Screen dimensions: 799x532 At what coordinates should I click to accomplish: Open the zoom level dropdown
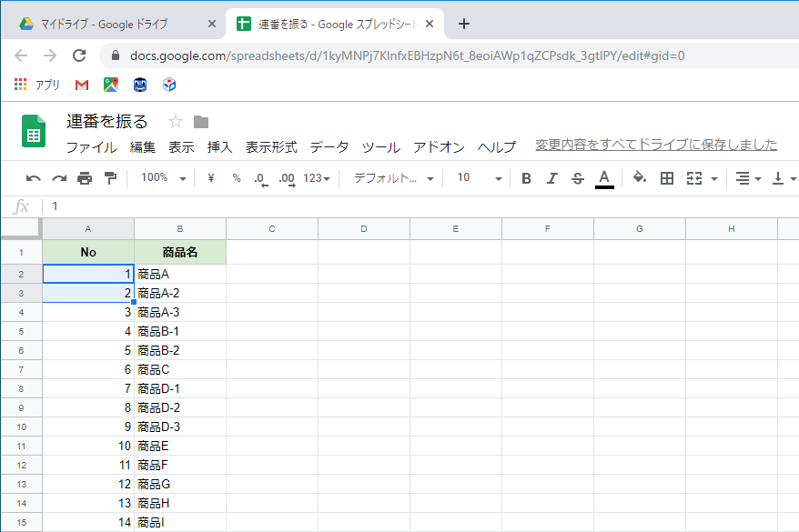coord(162,178)
